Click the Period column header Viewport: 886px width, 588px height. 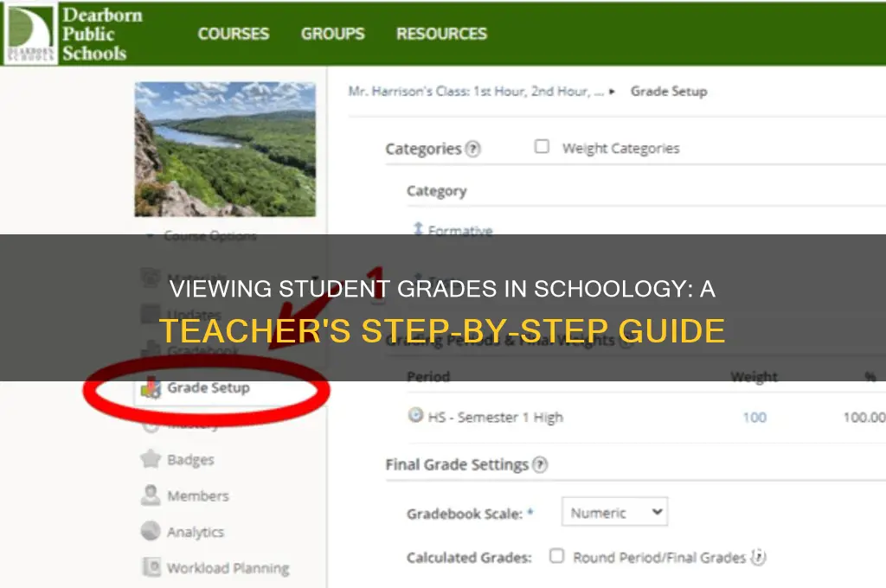(x=428, y=377)
